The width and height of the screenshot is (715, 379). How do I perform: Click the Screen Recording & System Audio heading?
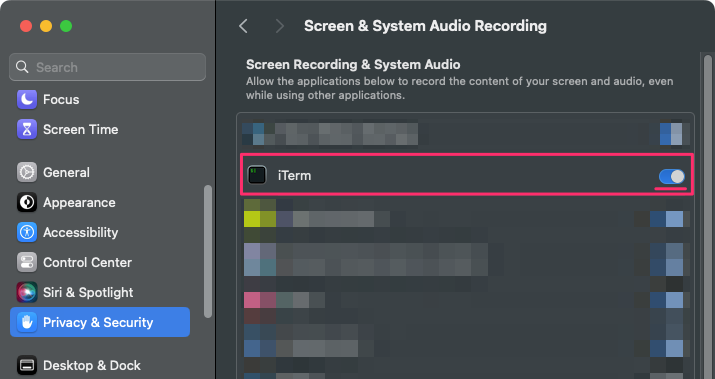(353, 64)
